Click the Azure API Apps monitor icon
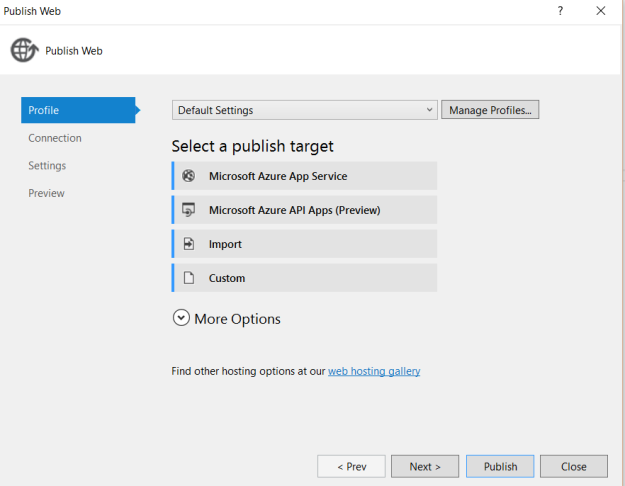Screen dimensions: 625x486 pos(189,210)
